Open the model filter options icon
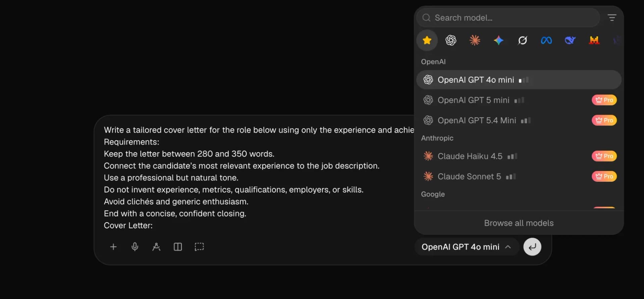Screen dimensions: 644x299 point(612,18)
